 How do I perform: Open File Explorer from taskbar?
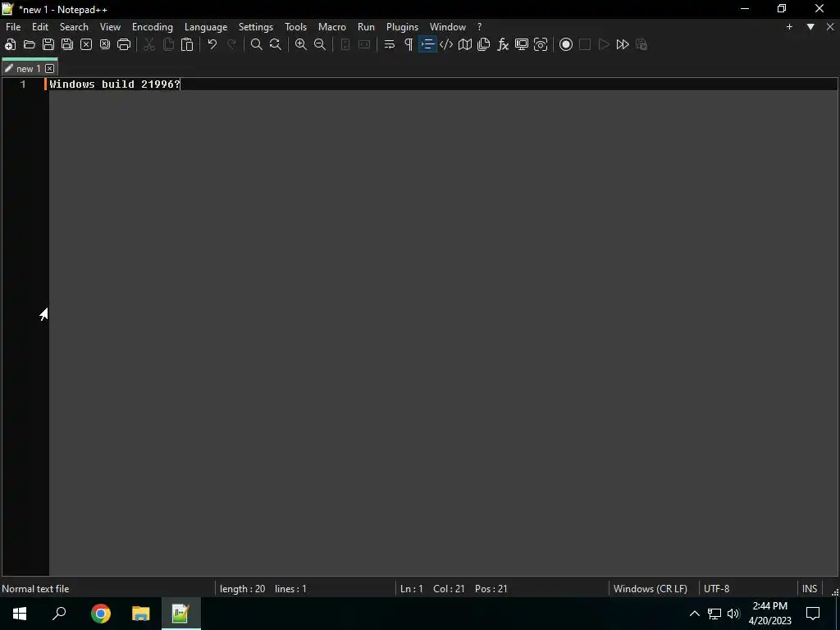[x=141, y=614]
